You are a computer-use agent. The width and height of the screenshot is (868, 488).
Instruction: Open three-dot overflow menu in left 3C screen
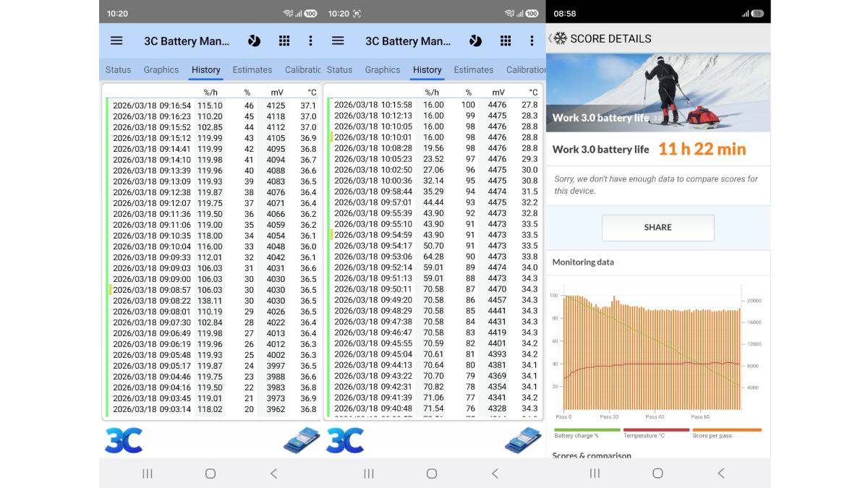[x=310, y=41]
